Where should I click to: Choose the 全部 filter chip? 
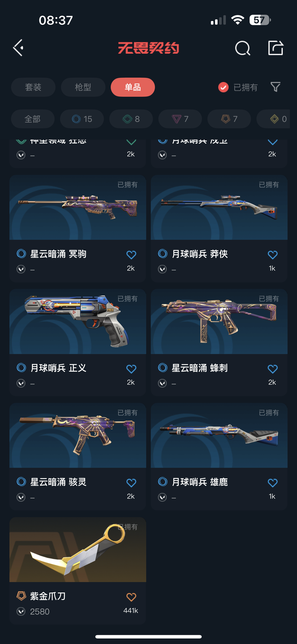[x=33, y=119]
